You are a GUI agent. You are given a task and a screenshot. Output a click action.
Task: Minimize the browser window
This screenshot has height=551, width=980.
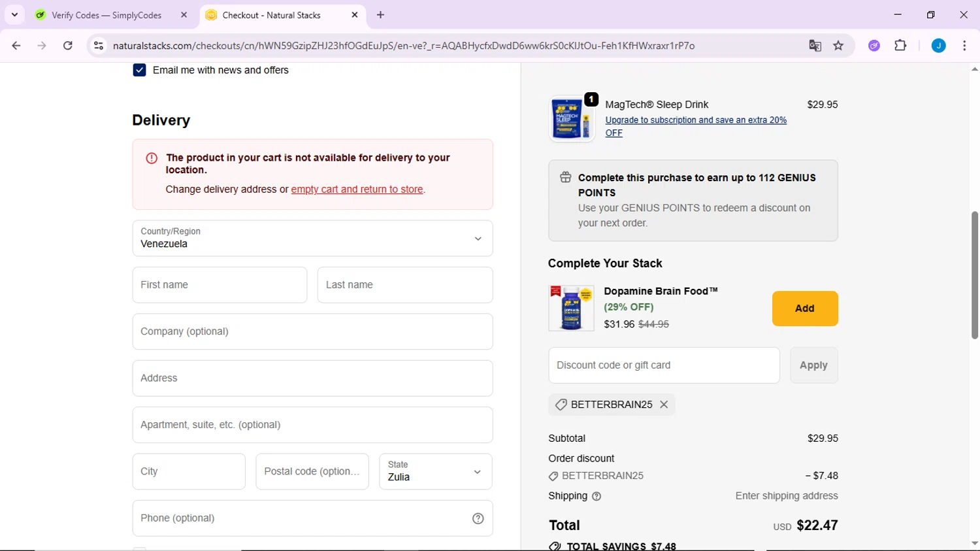pos(898,14)
